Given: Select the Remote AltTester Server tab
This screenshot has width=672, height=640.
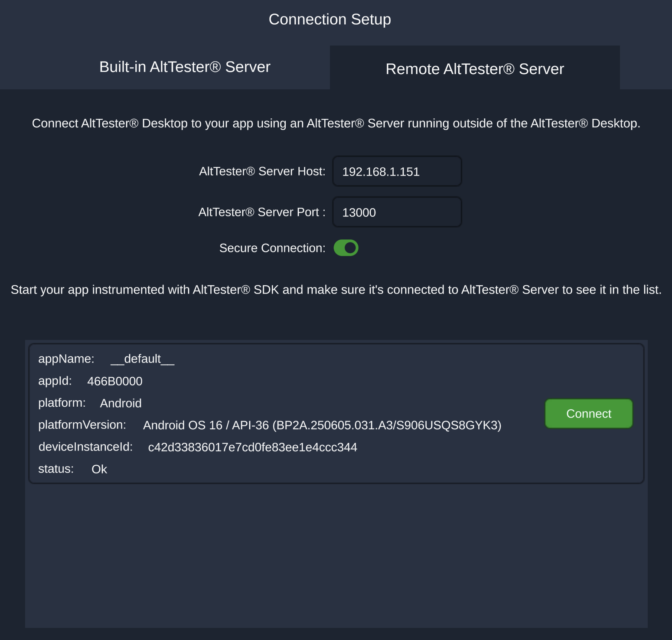Looking at the screenshot, I should pyautogui.click(x=474, y=69).
